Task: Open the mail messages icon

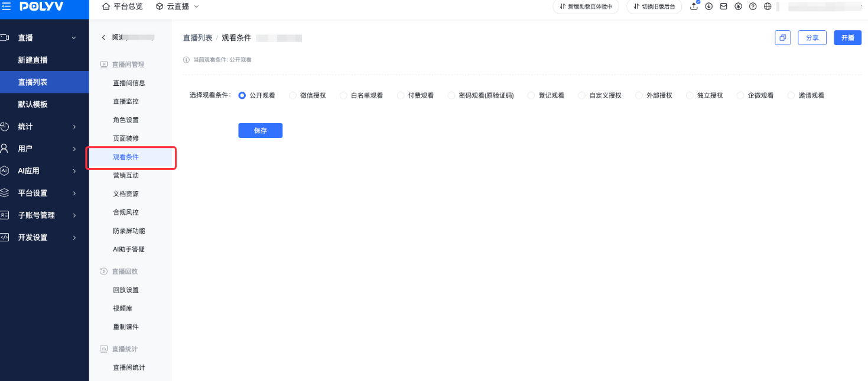Action: pos(723,7)
